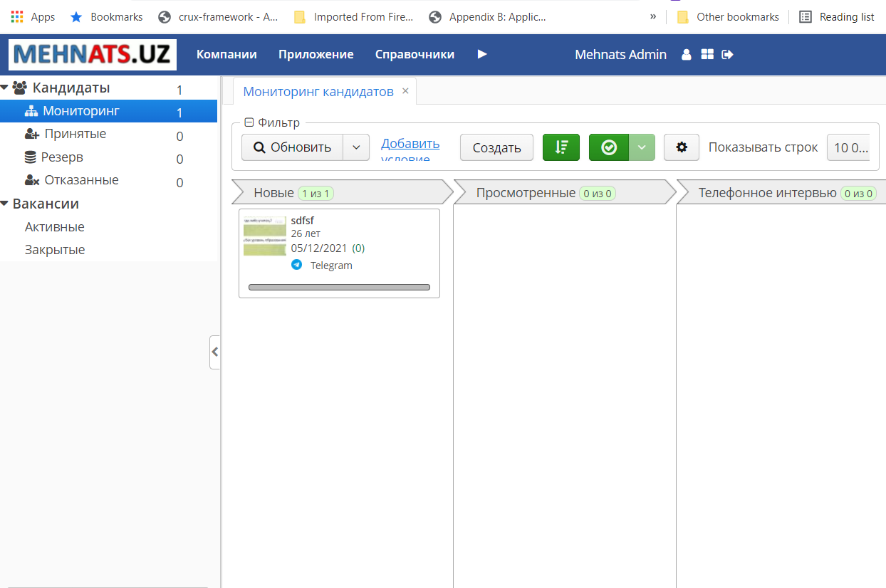
Task: Click the MEHNATS.UZ logo
Action: 93,55
